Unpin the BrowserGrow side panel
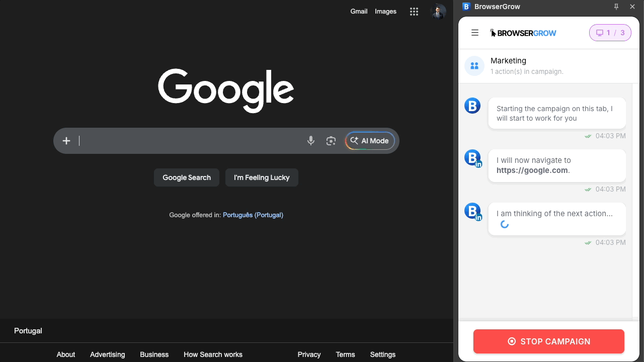This screenshot has height=362, width=644. click(616, 7)
